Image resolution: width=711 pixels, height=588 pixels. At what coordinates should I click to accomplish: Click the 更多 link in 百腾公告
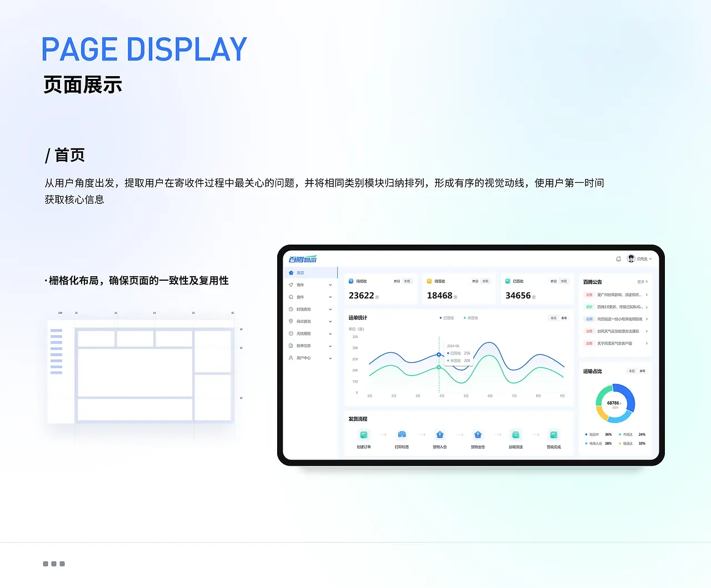point(642,282)
